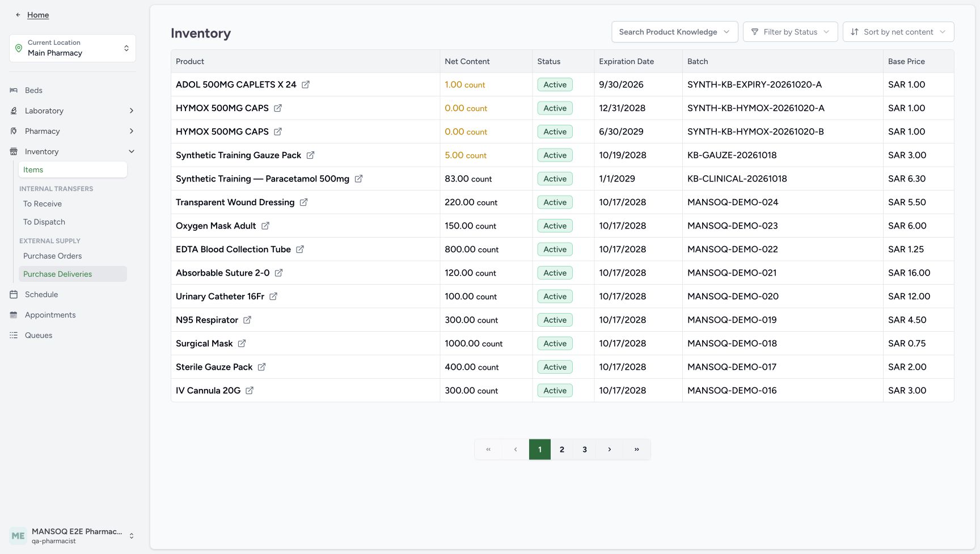Open external link icon for Paracetamol 500mg

click(358, 179)
